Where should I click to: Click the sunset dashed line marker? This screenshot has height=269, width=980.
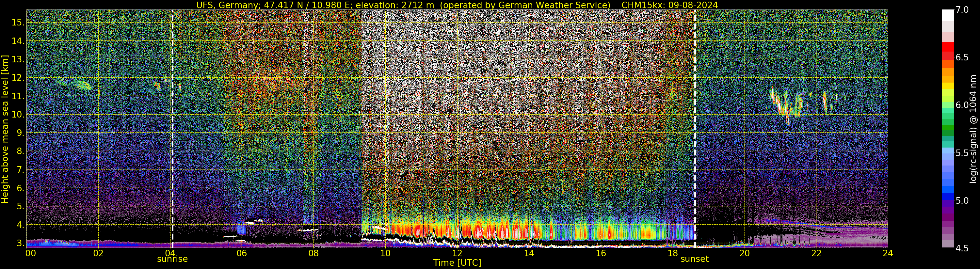coord(695,129)
